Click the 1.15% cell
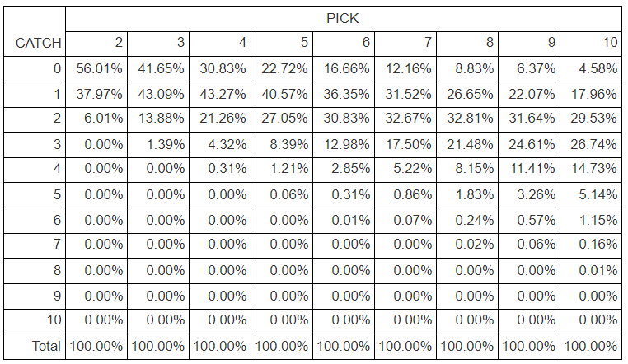This screenshot has height=364, width=628. pos(591,221)
